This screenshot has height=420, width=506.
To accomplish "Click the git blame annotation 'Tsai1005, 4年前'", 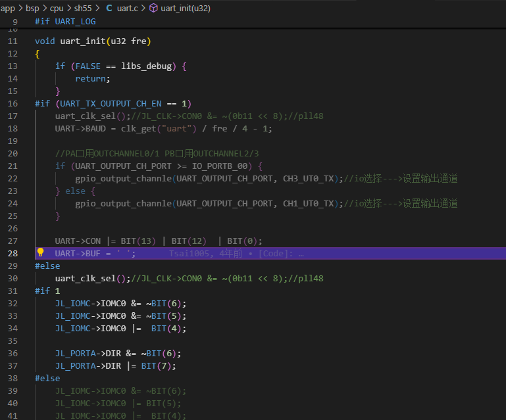I will (205, 253).
